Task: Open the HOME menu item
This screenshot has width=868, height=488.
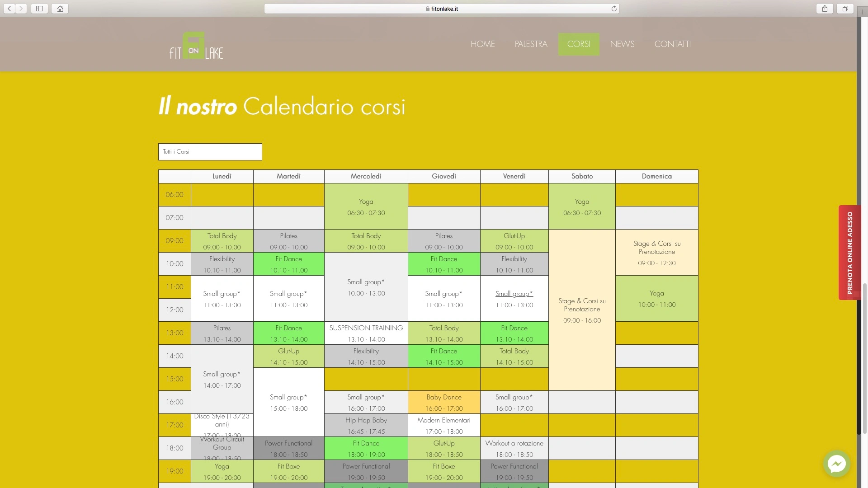Action: [x=483, y=44]
